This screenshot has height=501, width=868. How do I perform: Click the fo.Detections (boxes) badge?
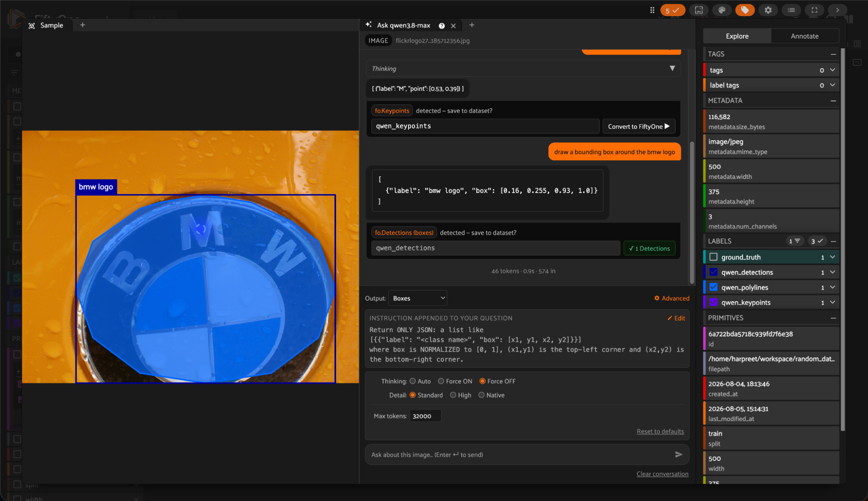[404, 233]
